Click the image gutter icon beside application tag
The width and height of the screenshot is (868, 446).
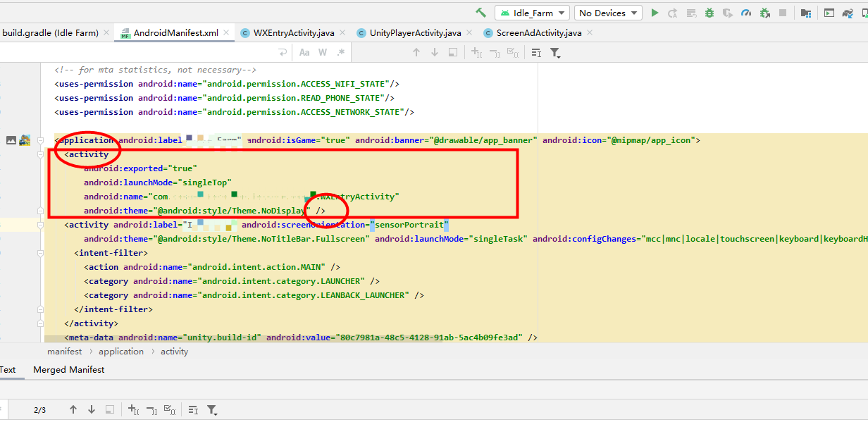pyautogui.click(x=11, y=140)
